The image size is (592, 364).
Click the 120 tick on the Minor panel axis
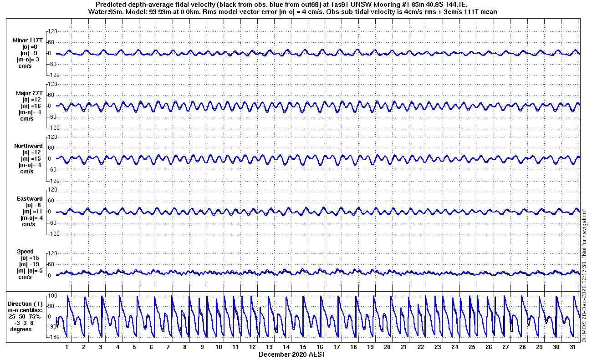(x=52, y=31)
